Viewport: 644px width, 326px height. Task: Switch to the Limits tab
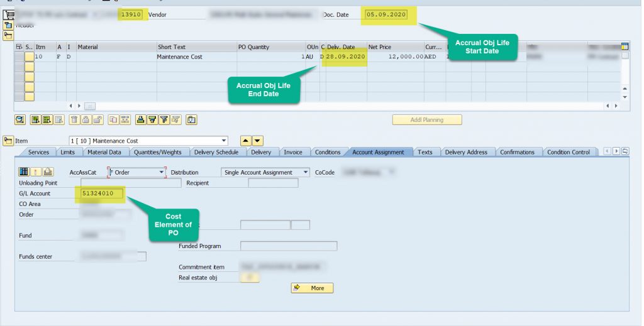(x=68, y=152)
